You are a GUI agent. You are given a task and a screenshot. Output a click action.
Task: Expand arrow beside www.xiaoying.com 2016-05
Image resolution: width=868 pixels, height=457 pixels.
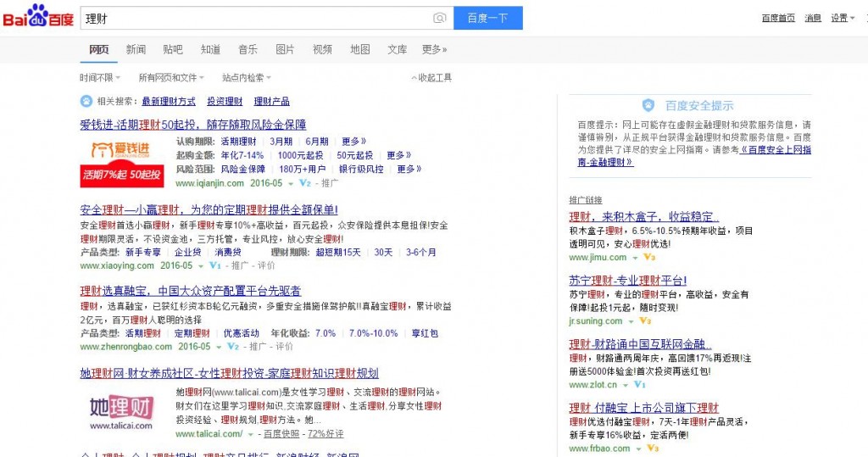click(x=201, y=266)
